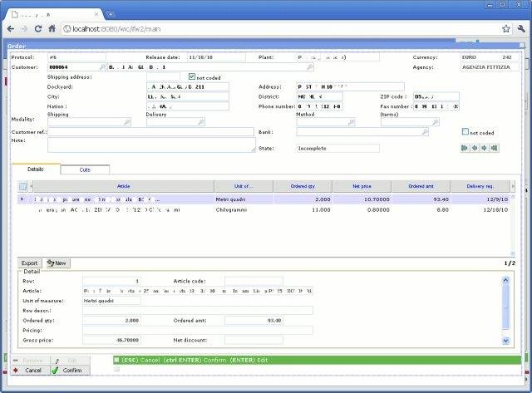The image size is (532, 393).
Task: Switch to the Cuts tab
Action: tap(85, 169)
